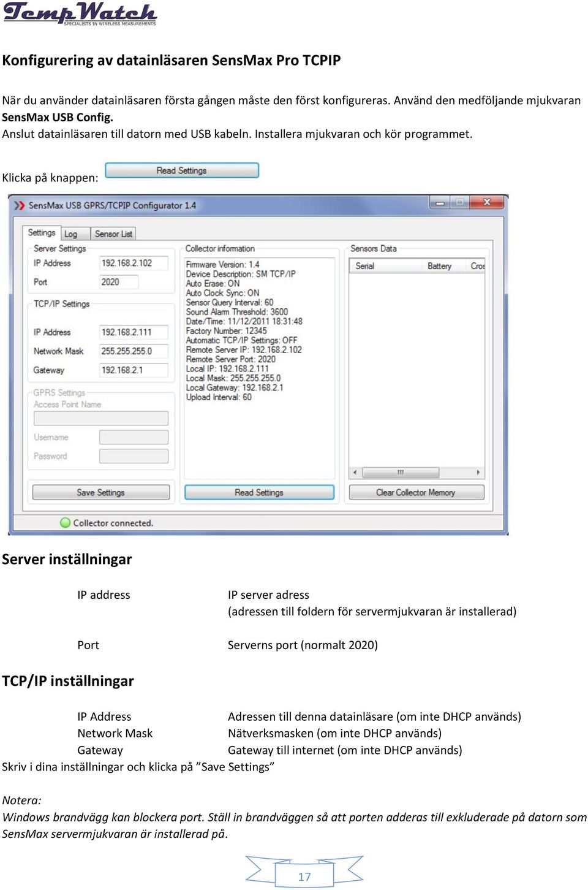Click the Port field showing 2020

pos(119,282)
